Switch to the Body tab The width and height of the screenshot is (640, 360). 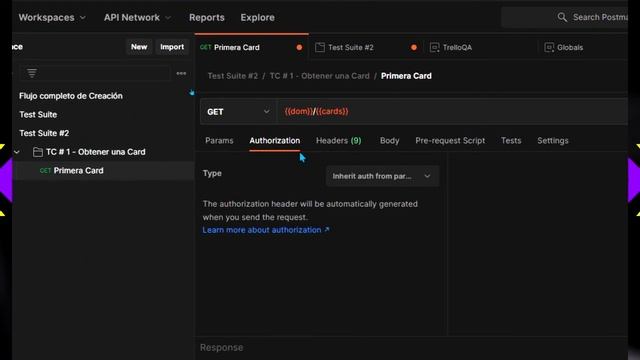(389, 140)
